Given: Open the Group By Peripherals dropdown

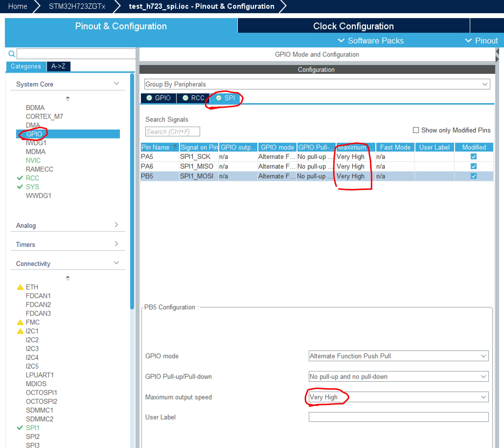Looking at the screenshot, I should 317,84.
